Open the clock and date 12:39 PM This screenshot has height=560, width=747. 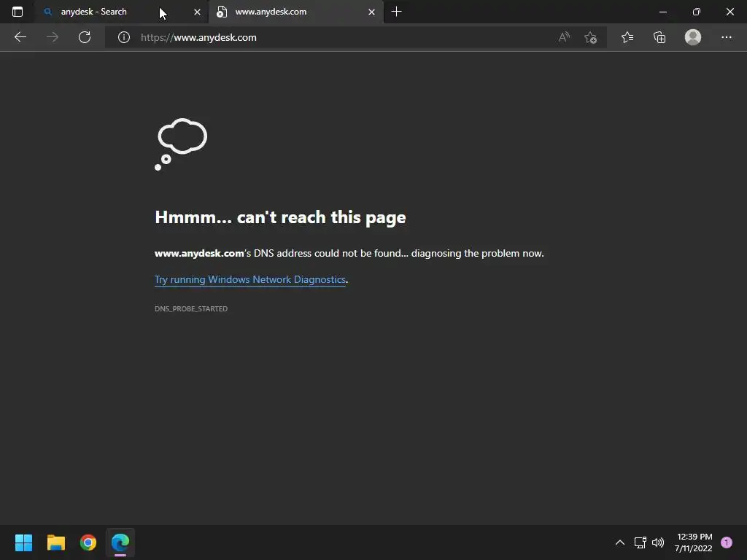(694, 542)
